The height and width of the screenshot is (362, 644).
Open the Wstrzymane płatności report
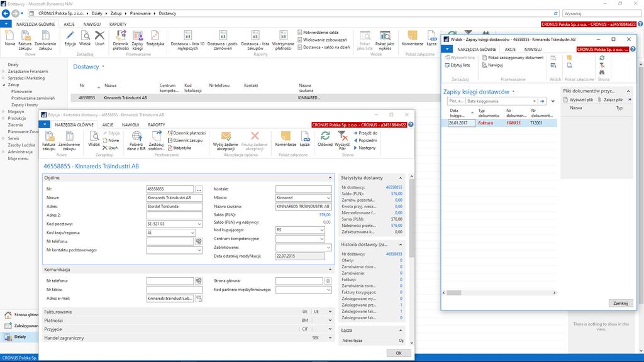(x=283, y=41)
